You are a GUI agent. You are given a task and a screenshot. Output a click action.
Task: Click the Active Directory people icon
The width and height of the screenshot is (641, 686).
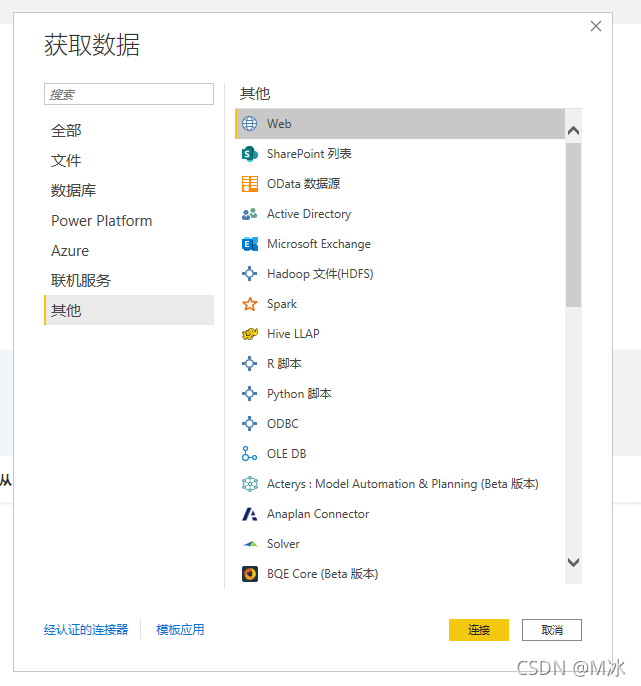[250, 214]
